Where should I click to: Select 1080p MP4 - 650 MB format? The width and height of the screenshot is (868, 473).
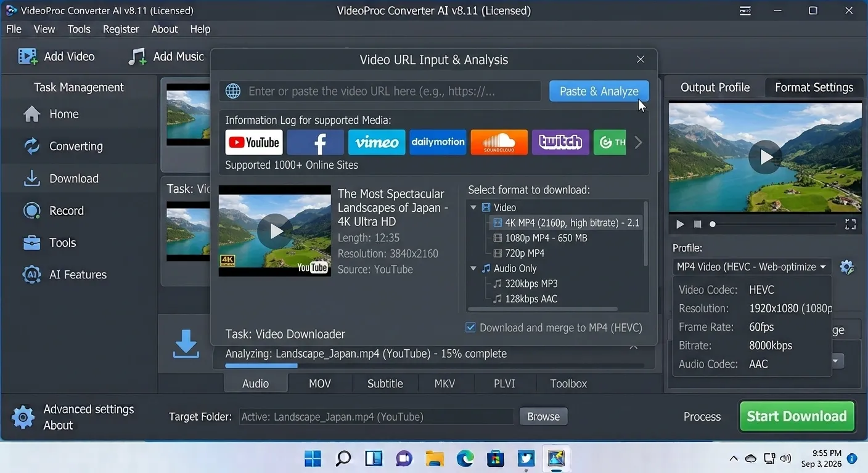(x=540, y=238)
